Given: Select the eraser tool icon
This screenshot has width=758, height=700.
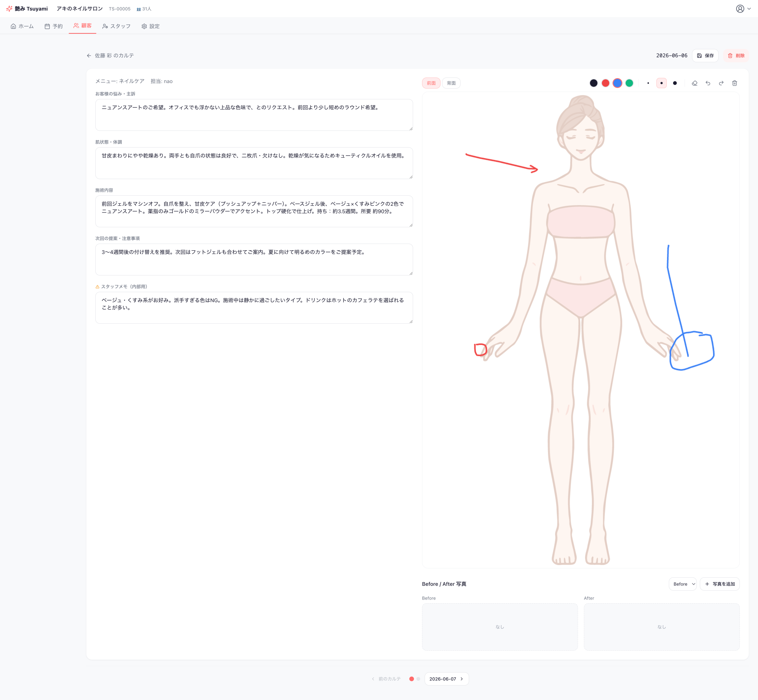Looking at the screenshot, I should point(694,83).
